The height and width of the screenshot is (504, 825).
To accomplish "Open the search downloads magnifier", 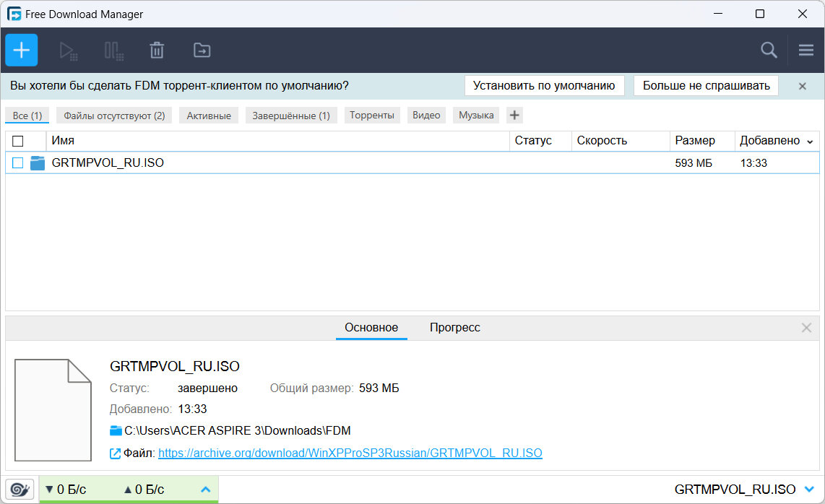I will (769, 50).
